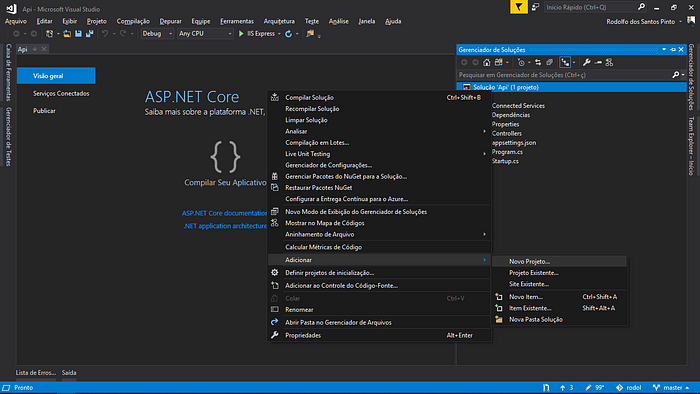Click the Pending Changes Filter clock icon
This screenshot has height=394, width=700.
coord(521,62)
